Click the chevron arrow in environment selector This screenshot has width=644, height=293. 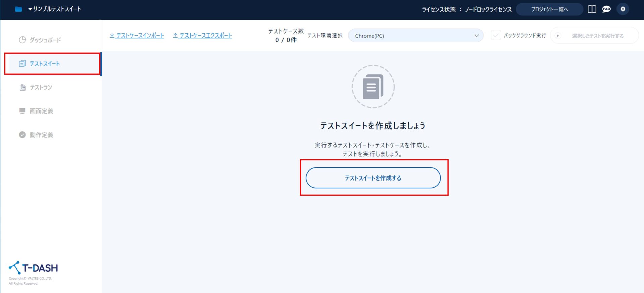(477, 36)
